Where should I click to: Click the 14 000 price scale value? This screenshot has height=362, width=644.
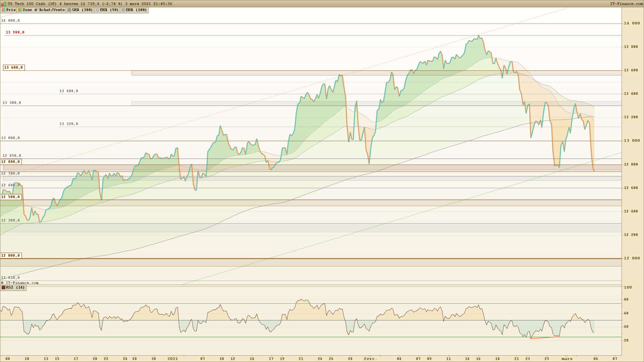632,23
